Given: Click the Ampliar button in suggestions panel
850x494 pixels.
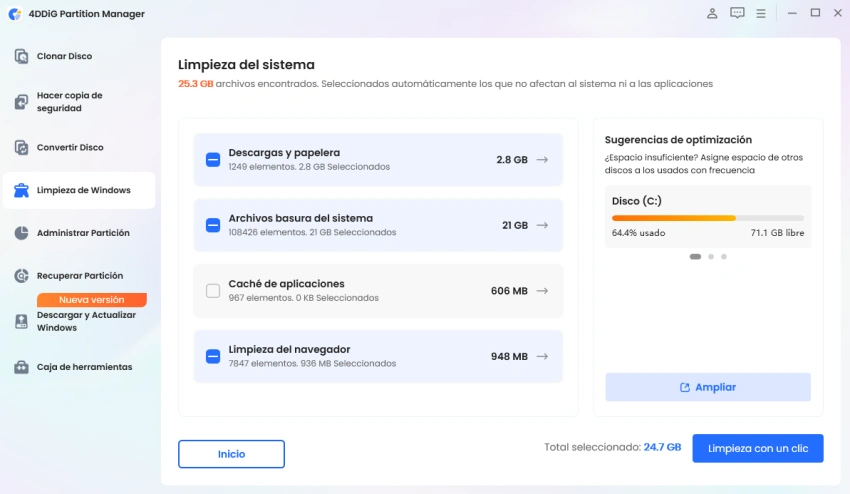Looking at the screenshot, I should 707,387.
